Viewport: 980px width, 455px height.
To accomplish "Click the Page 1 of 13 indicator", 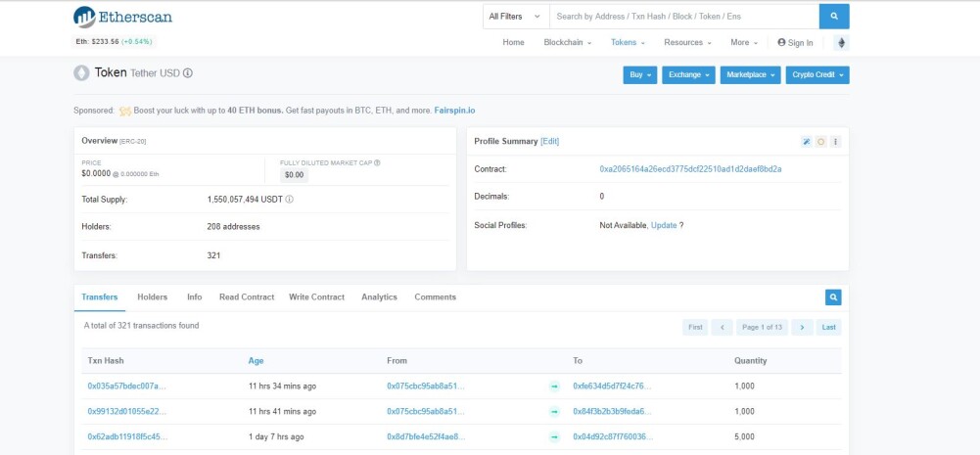I will (762, 327).
